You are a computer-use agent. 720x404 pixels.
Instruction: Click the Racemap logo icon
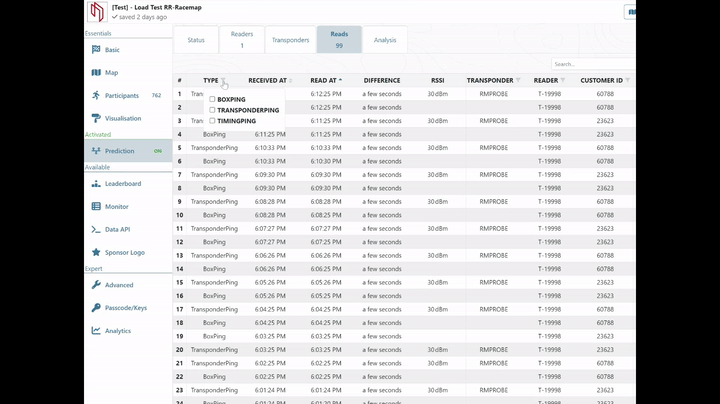[97, 12]
